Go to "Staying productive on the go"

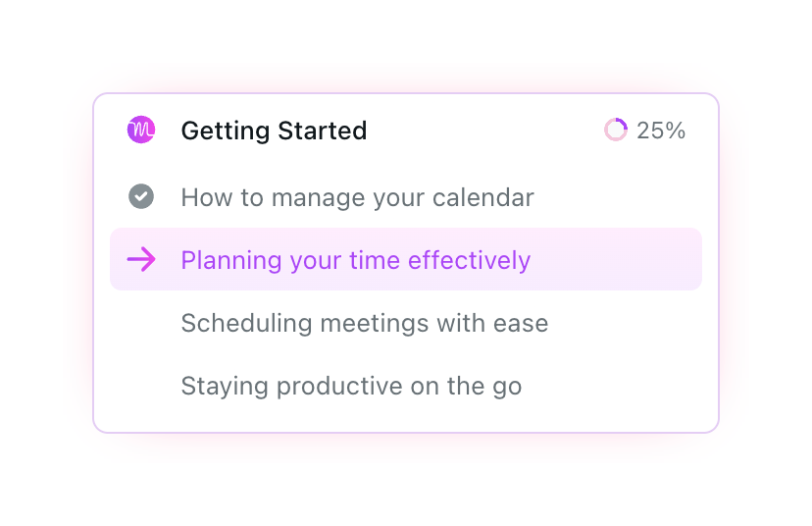tap(351, 386)
